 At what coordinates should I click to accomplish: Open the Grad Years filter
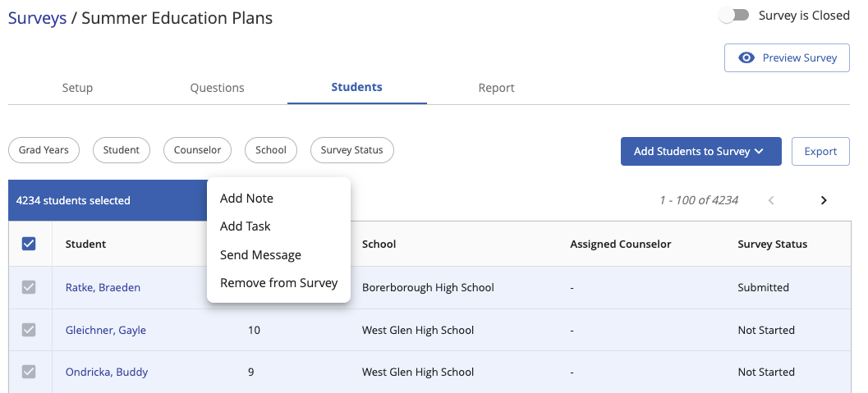pyautogui.click(x=44, y=150)
